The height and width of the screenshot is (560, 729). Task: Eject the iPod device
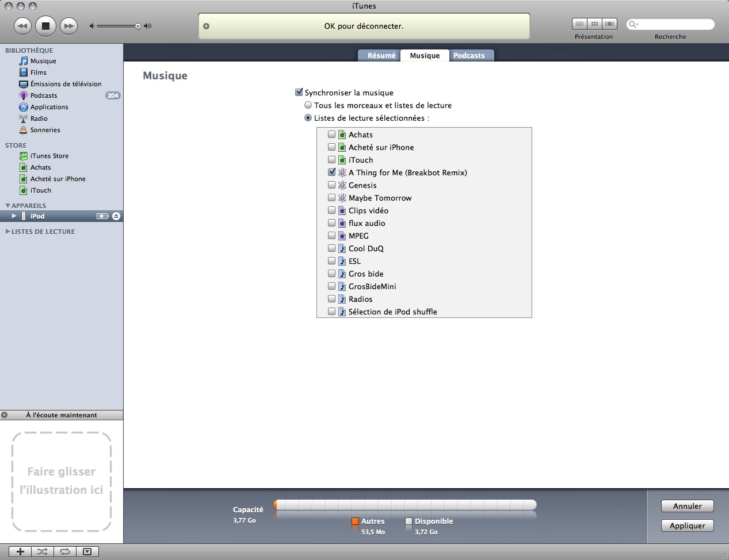(116, 216)
